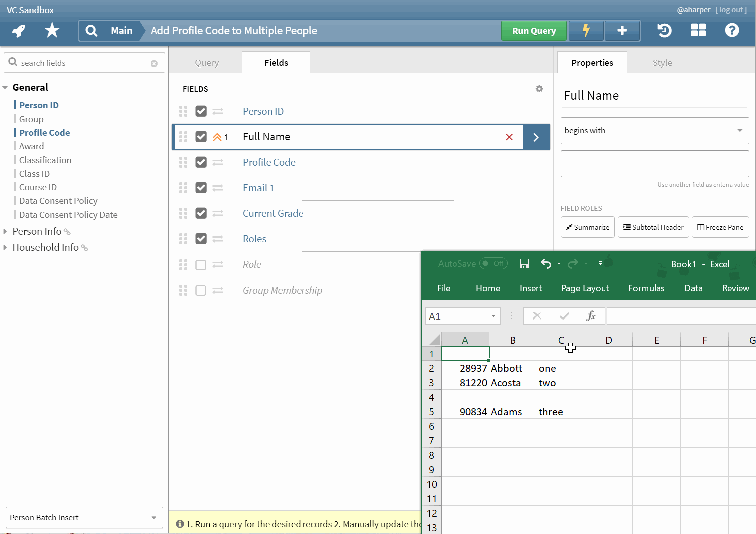This screenshot has width=756, height=534.
Task: Open the Excel Formulas ribbon tab
Action: (x=646, y=288)
